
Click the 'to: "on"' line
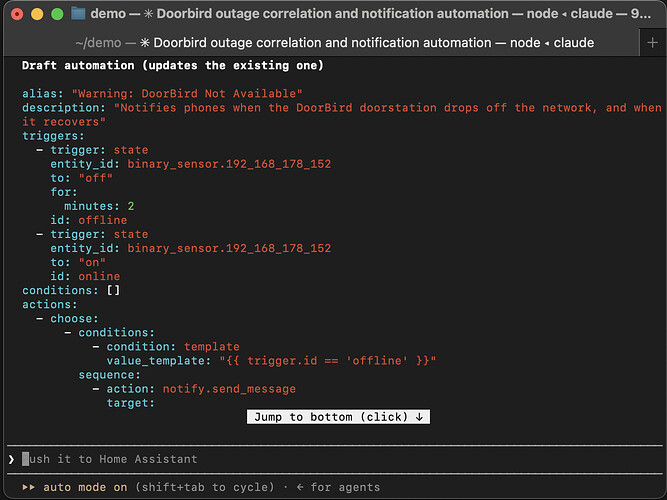click(78, 262)
